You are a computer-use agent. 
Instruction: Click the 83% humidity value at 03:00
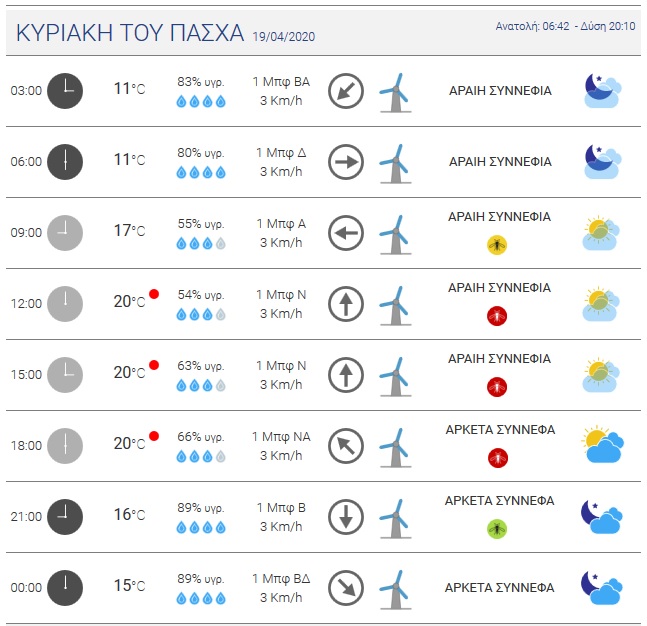pos(201,81)
